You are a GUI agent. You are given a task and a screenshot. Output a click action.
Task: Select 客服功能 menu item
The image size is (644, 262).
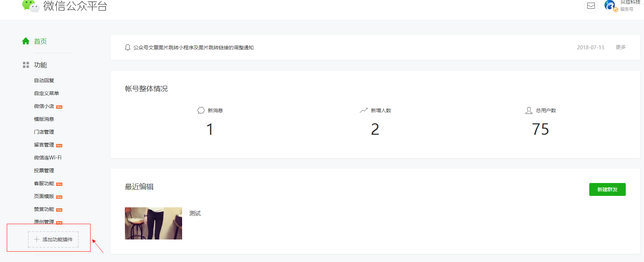coord(44,183)
